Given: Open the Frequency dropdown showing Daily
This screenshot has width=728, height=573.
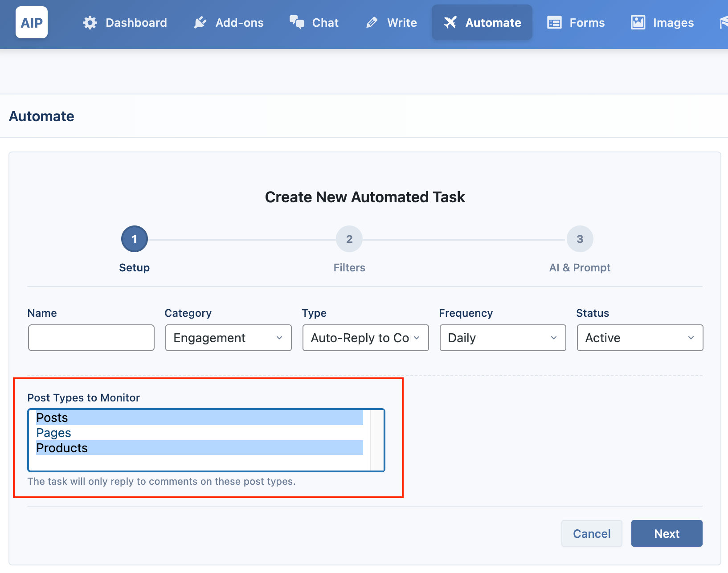Looking at the screenshot, I should click(503, 338).
